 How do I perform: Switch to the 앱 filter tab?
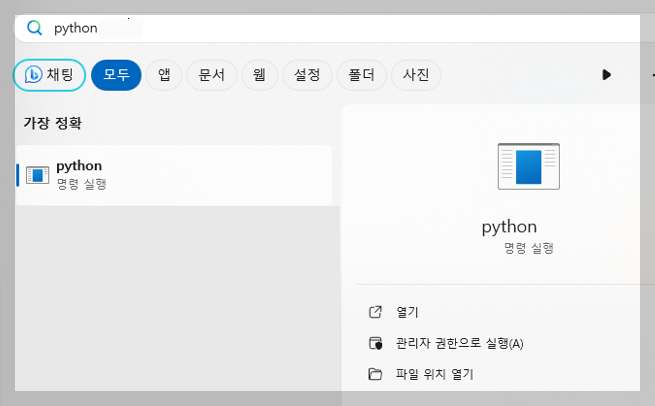coord(164,75)
